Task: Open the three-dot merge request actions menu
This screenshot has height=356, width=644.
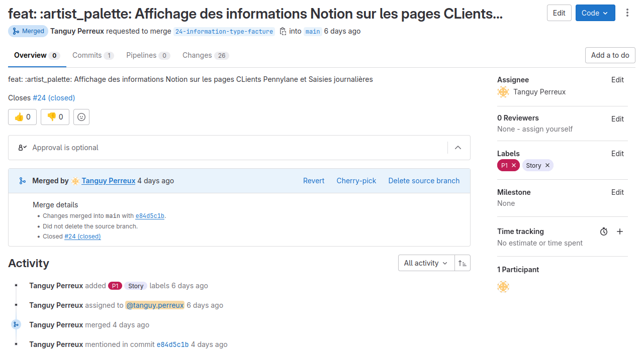Action: 627,13
